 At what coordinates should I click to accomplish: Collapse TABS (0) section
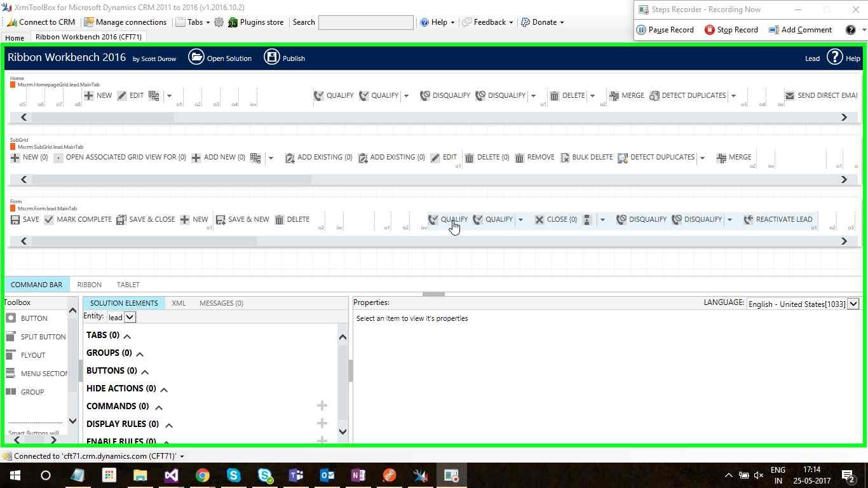pos(127,336)
